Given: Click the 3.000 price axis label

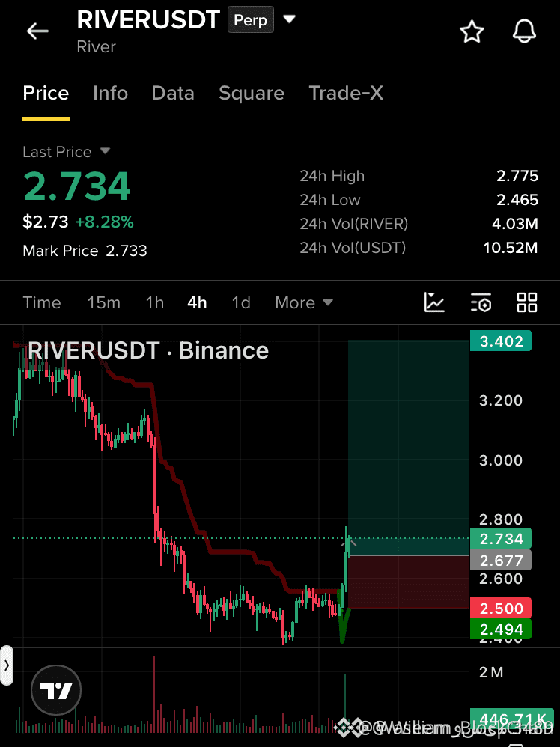Looking at the screenshot, I should (501, 460).
